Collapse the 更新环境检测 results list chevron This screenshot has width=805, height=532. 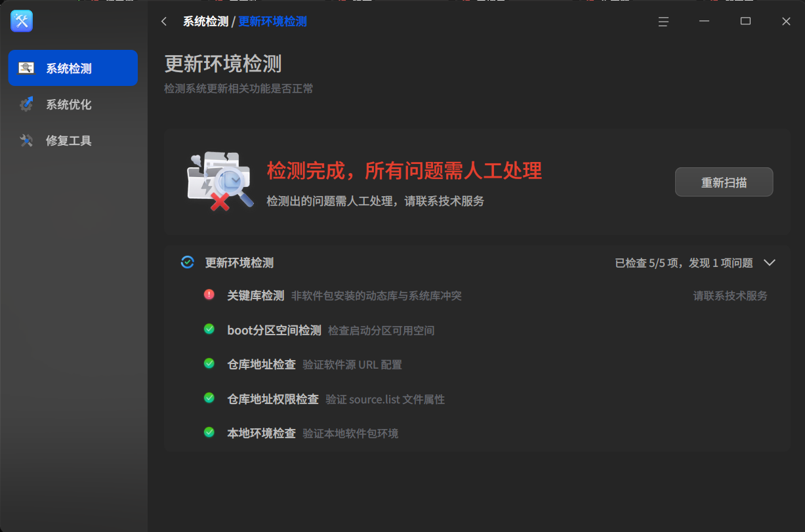tap(770, 263)
